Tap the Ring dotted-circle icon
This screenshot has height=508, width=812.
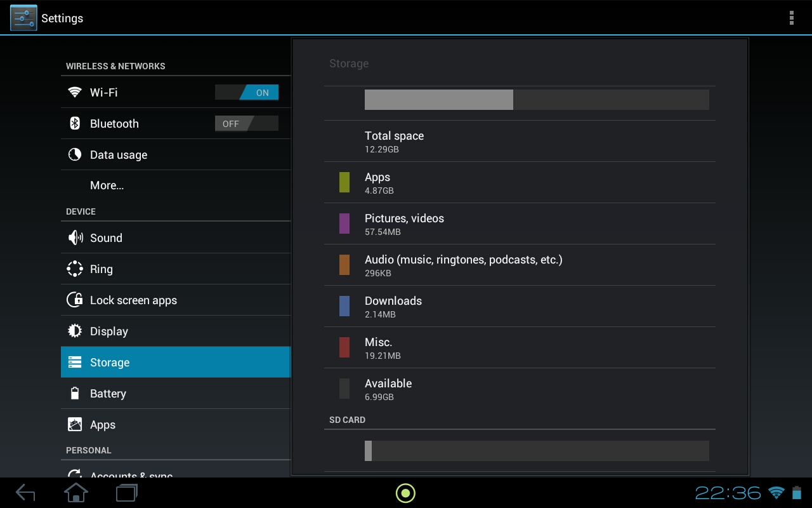pyautogui.click(x=75, y=269)
